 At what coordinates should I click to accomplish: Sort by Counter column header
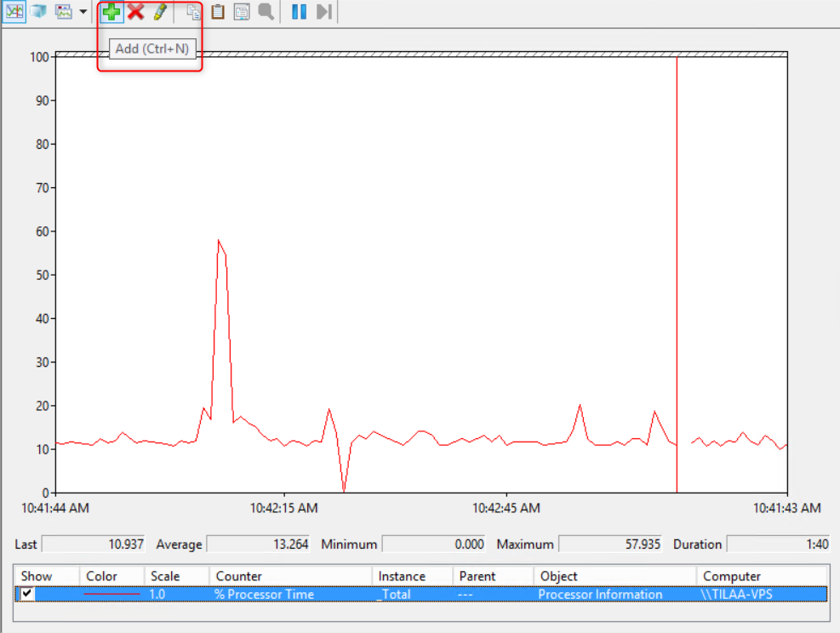click(x=290, y=576)
